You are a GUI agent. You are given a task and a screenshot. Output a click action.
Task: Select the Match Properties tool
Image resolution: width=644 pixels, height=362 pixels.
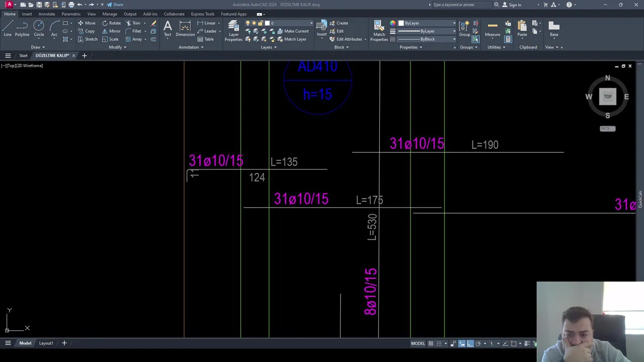coord(379,31)
